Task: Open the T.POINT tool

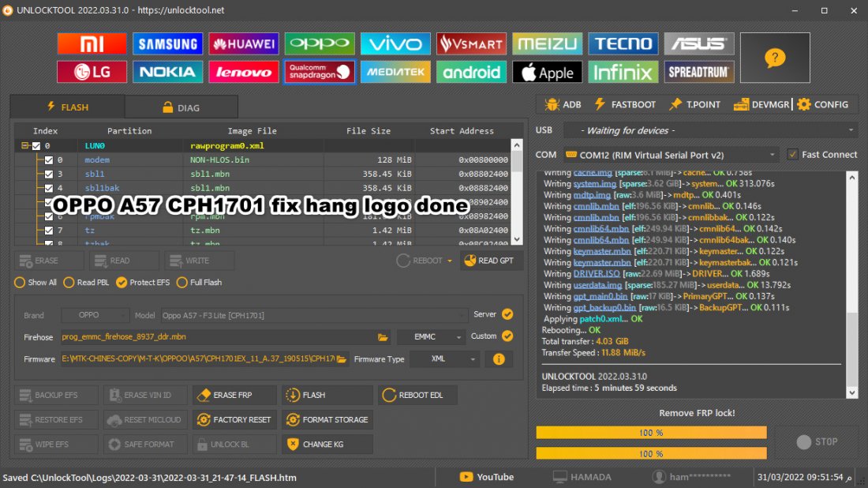Action: pos(694,105)
